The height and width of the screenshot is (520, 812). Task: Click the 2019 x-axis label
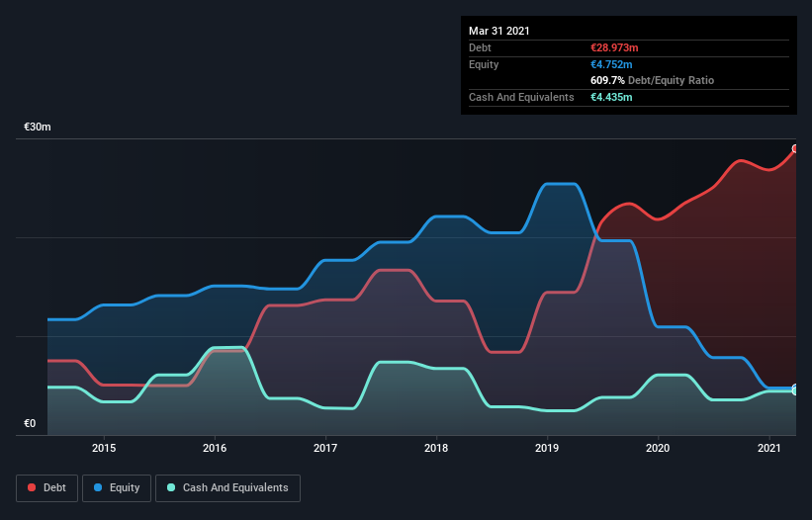[x=547, y=448]
